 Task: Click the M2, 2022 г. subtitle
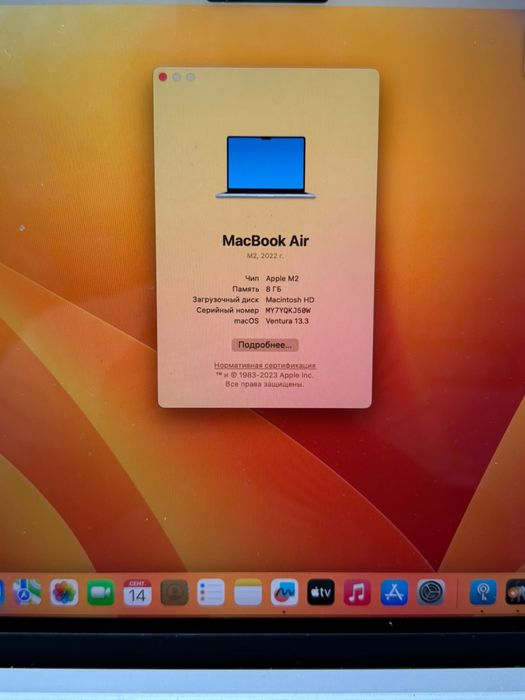click(265, 256)
